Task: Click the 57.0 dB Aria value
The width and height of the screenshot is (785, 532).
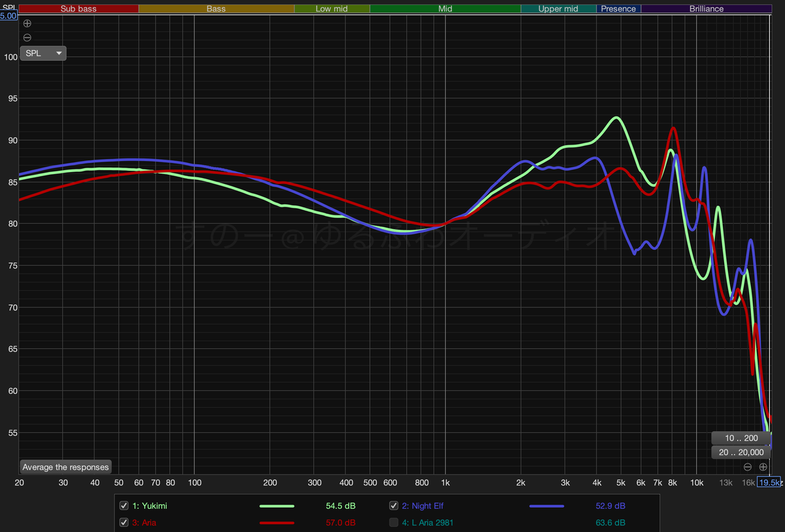Action: click(341, 522)
